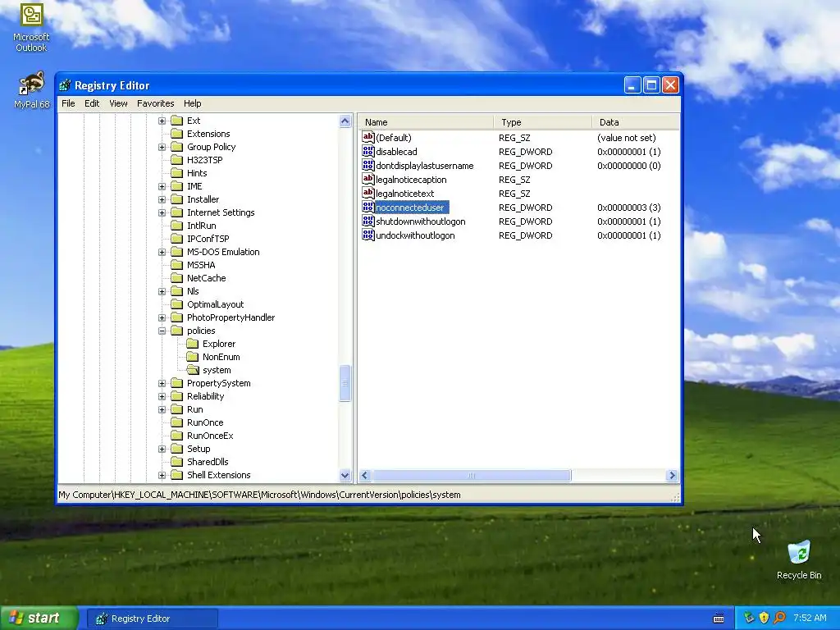Open the View menu
Image resolution: width=840 pixels, height=630 pixels.
118,103
